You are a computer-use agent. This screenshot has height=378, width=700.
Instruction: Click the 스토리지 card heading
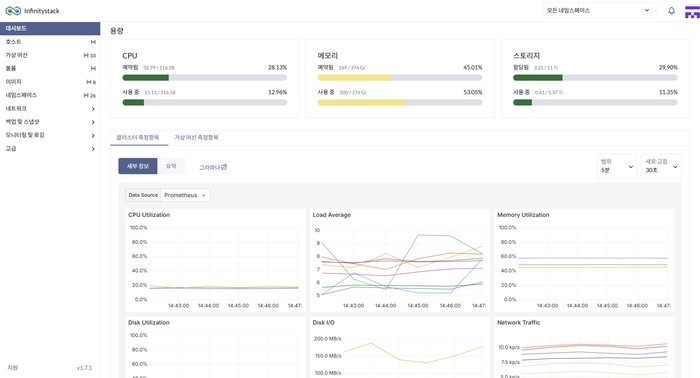(526, 56)
